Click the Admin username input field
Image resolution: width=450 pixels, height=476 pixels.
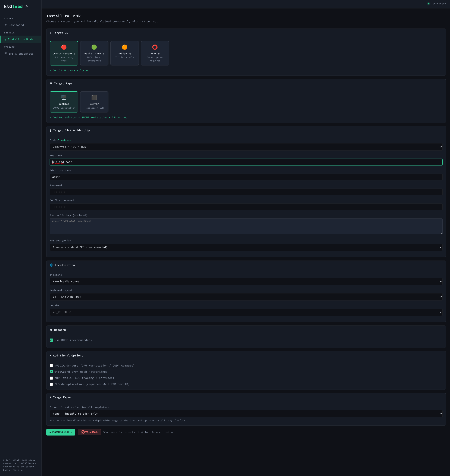[246, 177]
